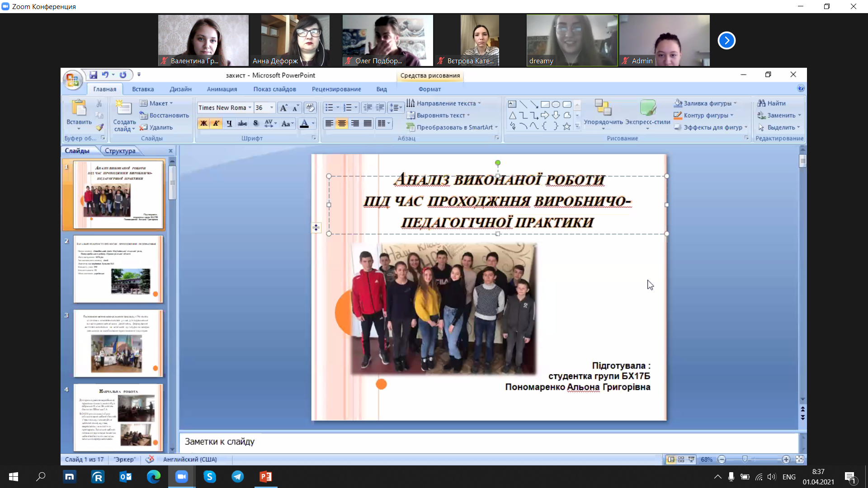Click the format painter brush icon
The image size is (868, 488).
(x=100, y=127)
